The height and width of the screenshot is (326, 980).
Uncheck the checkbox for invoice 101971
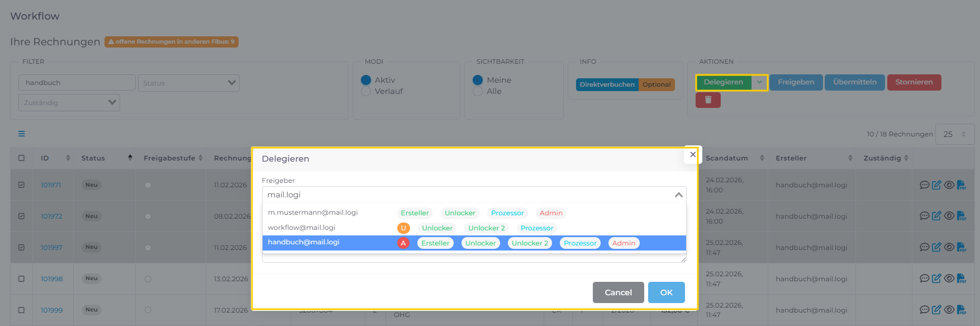(x=21, y=185)
